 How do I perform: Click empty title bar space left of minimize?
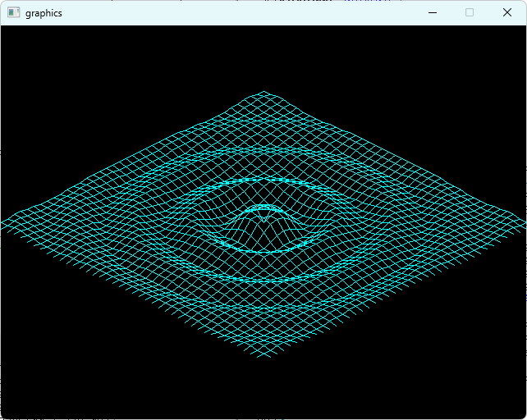[x=246, y=13]
